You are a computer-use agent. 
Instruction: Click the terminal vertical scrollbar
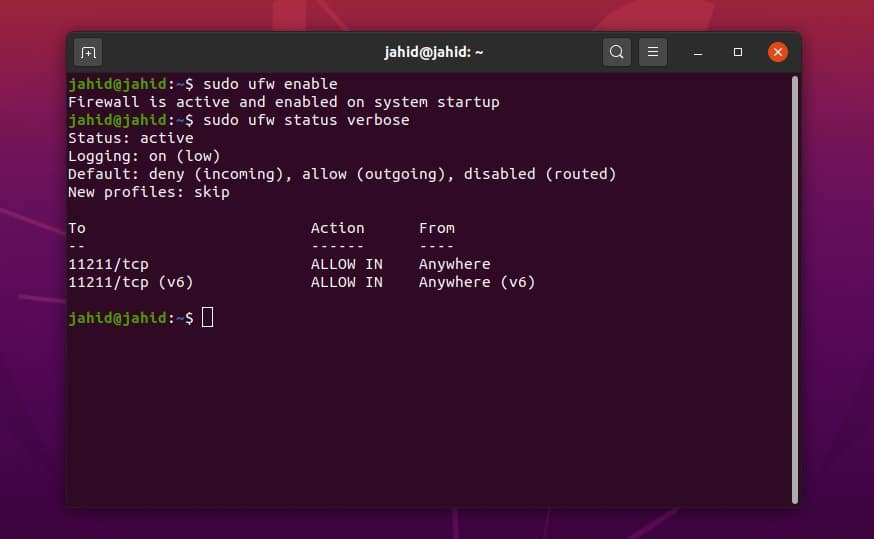click(x=795, y=289)
